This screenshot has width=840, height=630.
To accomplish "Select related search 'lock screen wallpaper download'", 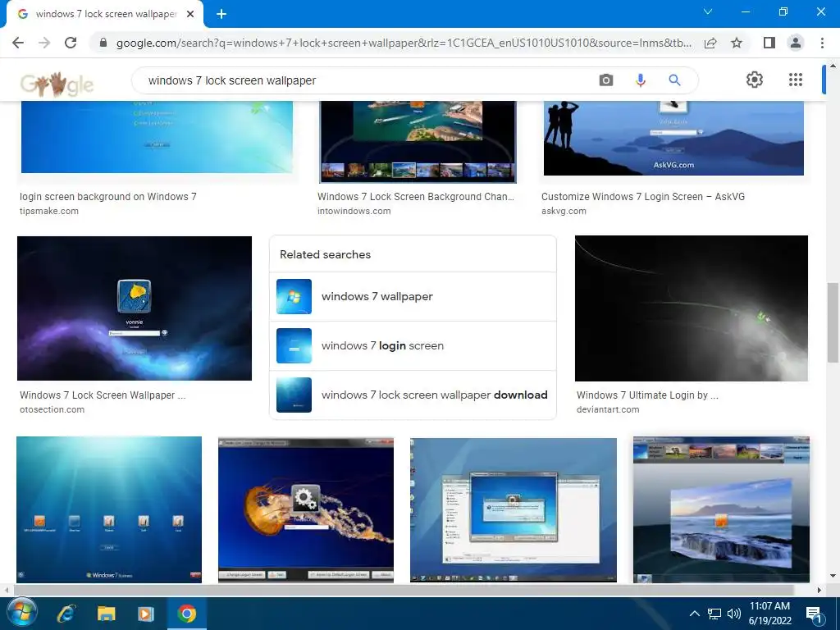I will [x=413, y=395].
